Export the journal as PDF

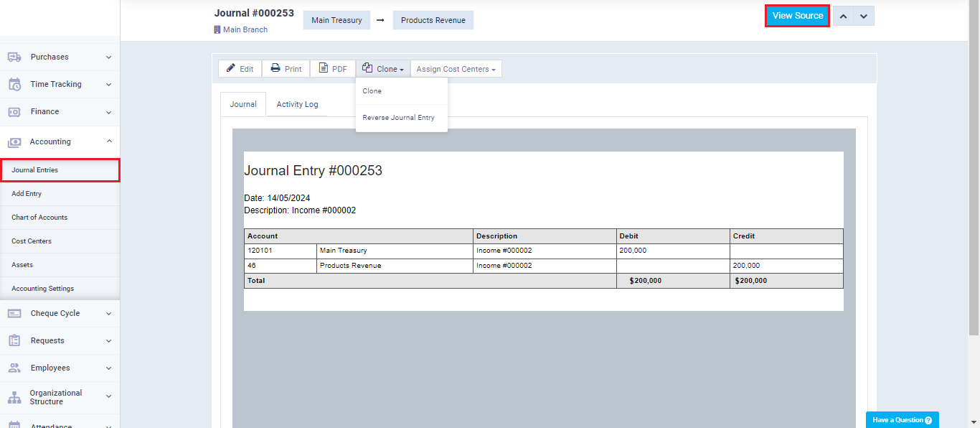coord(333,69)
